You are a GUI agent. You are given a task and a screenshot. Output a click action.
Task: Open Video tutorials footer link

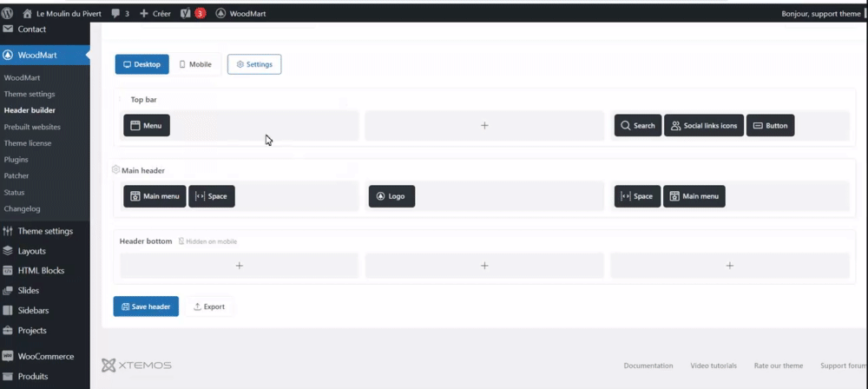coord(713,366)
